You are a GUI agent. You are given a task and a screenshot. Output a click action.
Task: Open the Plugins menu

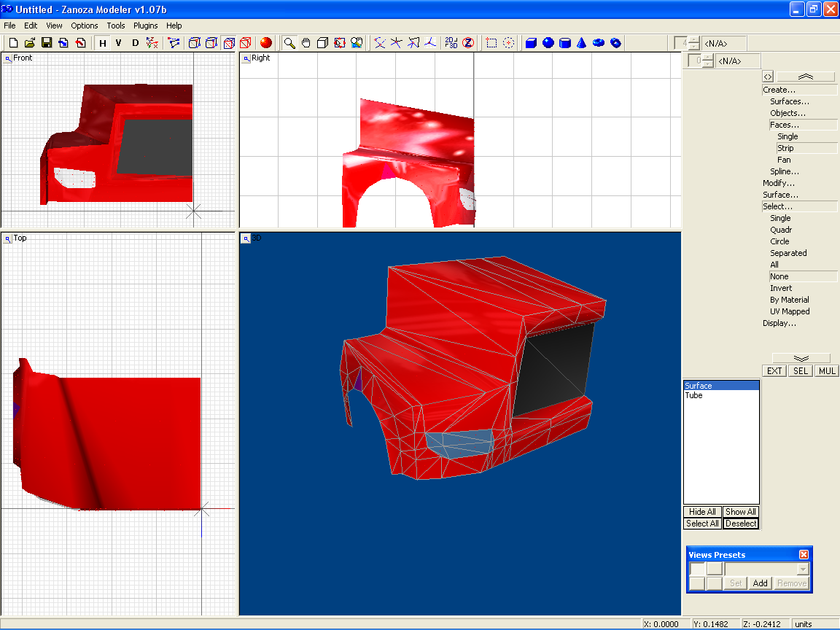tap(145, 26)
